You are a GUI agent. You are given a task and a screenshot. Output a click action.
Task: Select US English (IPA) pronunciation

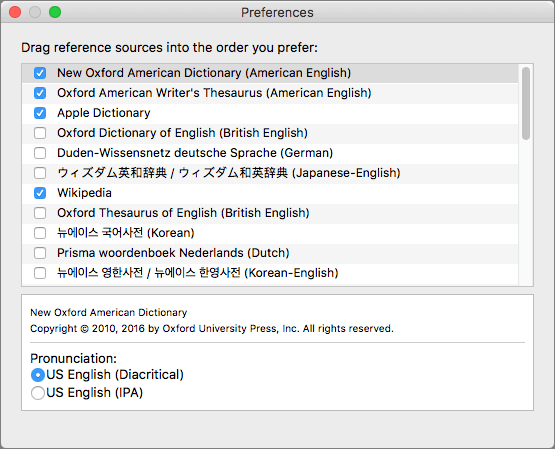[x=38, y=393]
